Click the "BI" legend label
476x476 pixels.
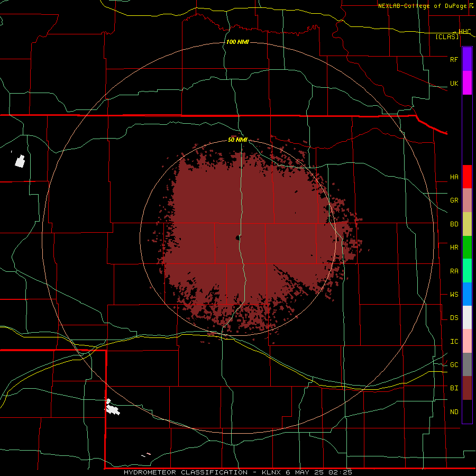click(454, 388)
